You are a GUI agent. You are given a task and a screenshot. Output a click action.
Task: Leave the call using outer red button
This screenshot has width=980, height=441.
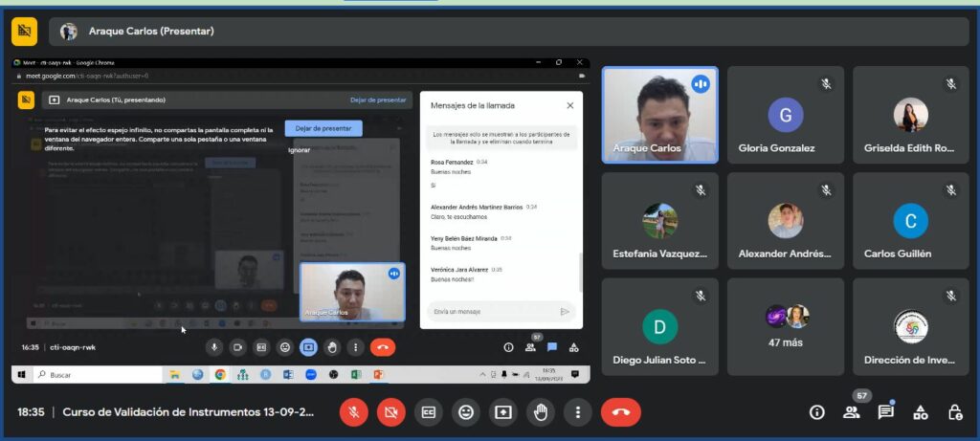[620, 412]
